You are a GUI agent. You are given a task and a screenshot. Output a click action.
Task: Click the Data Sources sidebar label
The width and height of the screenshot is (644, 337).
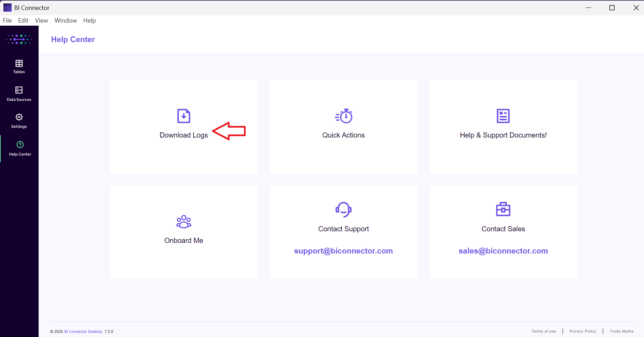click(19, 100)
